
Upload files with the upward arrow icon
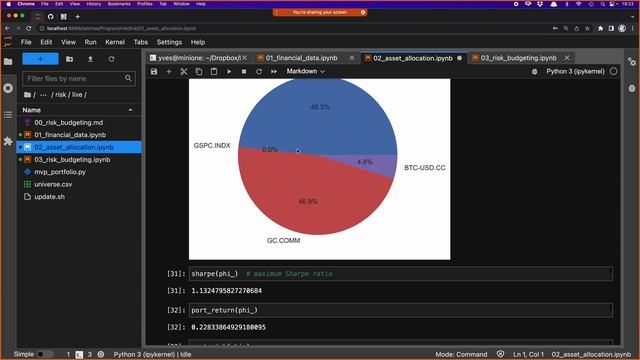click(x=90, y=59)
